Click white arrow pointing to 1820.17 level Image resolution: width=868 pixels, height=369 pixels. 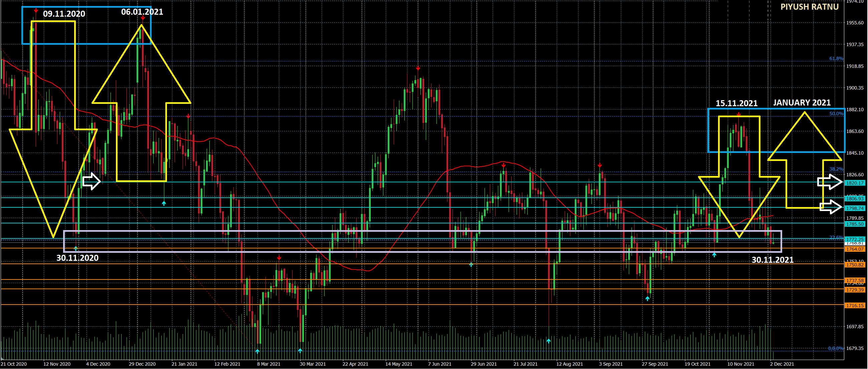830,182
